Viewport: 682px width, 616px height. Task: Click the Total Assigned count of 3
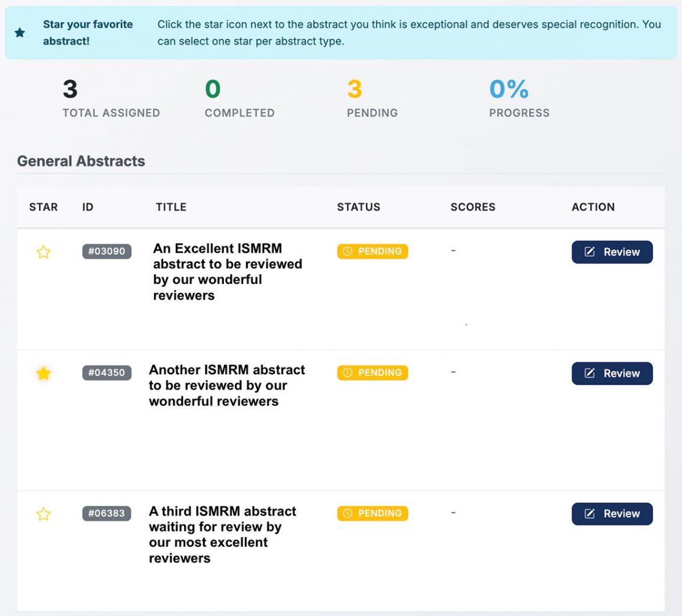click(x=70, y=90)
